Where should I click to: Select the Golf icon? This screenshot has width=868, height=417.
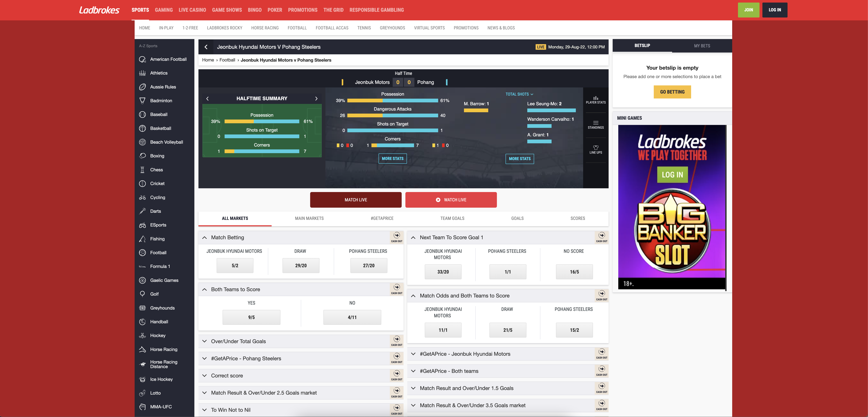(143, 294)
